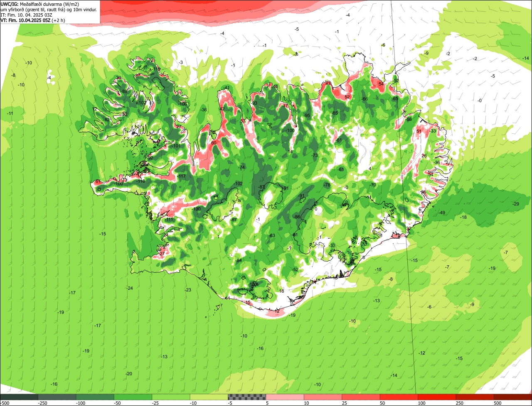The image size is (532, 406).
Task: Click the -117 flux value on the map
Action: click(181, 176)
